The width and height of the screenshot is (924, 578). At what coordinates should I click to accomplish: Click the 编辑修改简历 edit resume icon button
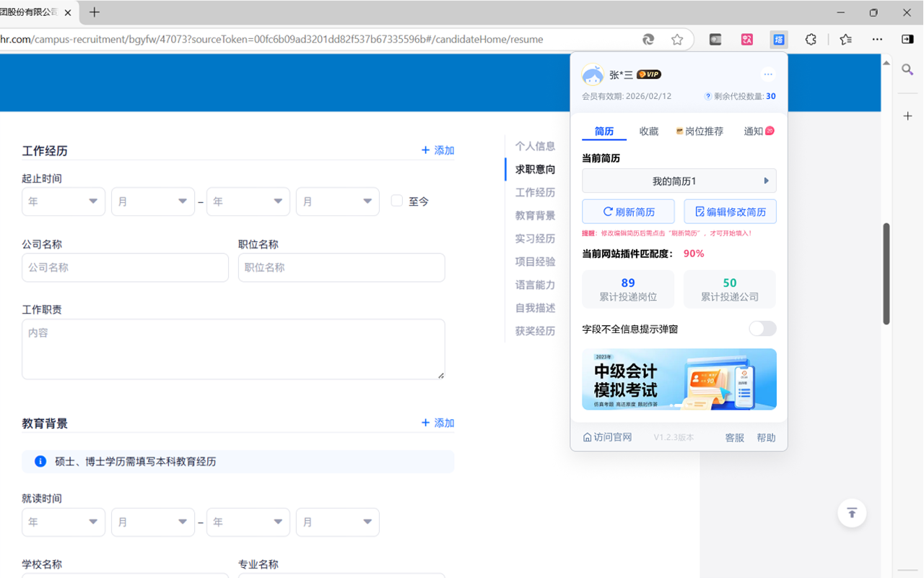(730, 211)
